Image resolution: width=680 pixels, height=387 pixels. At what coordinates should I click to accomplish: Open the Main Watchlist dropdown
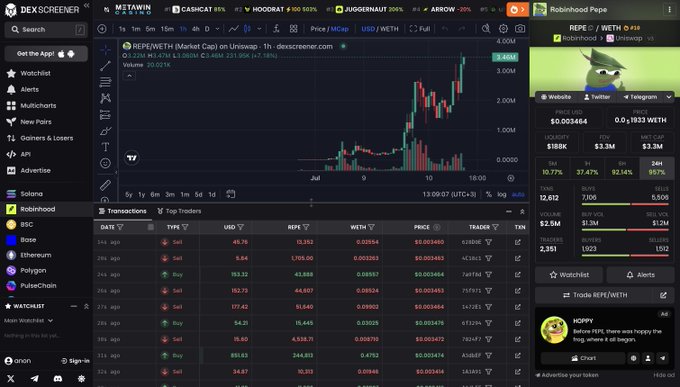click(x=28, y=321)
